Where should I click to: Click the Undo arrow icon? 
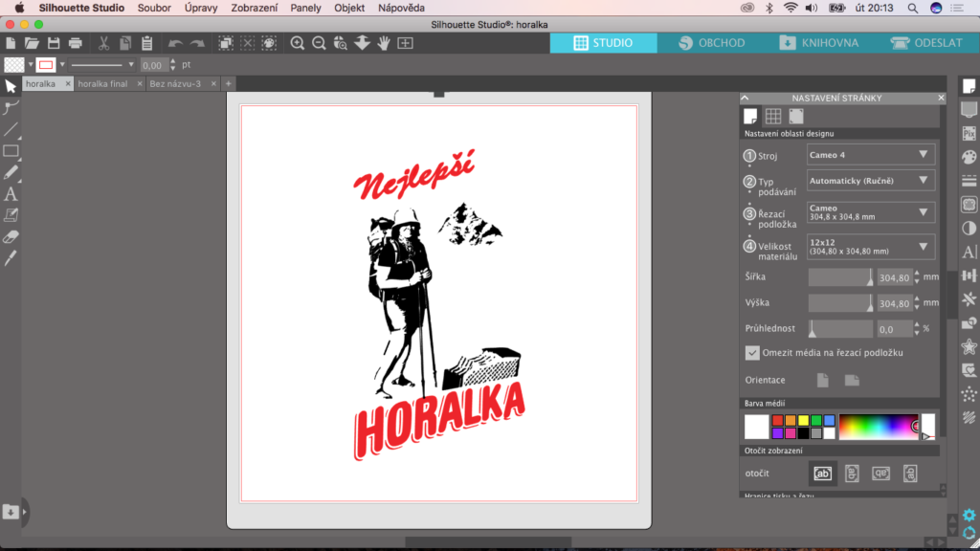(176, 43)
